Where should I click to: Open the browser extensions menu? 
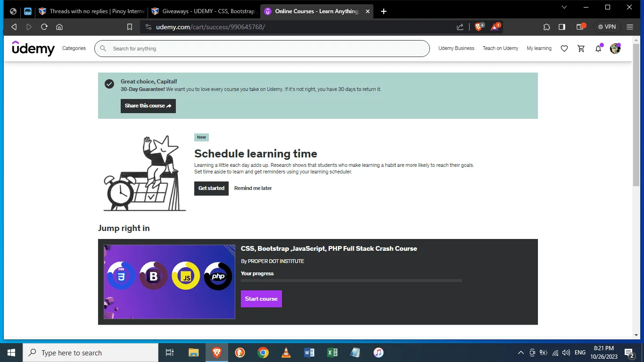pyautogui.click(x=547, y=27)
